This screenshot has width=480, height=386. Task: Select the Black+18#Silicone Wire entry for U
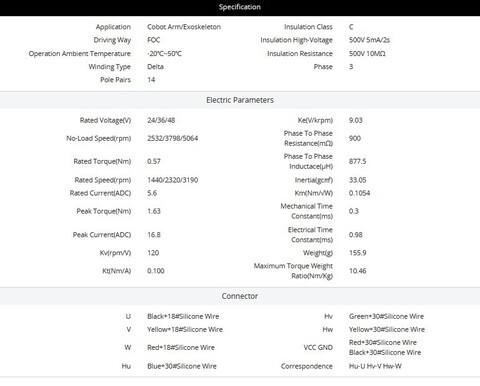[183, 316]
